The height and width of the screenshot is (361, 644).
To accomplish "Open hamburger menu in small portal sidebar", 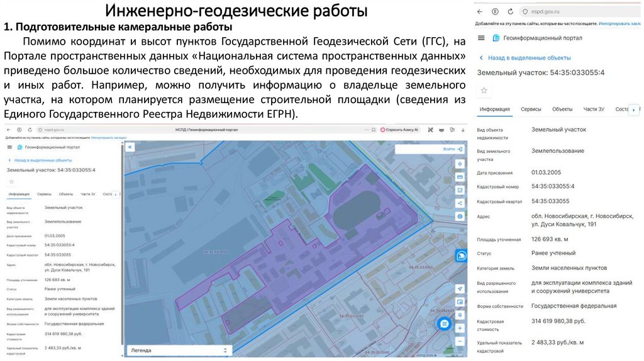I will tap(9, 147).
